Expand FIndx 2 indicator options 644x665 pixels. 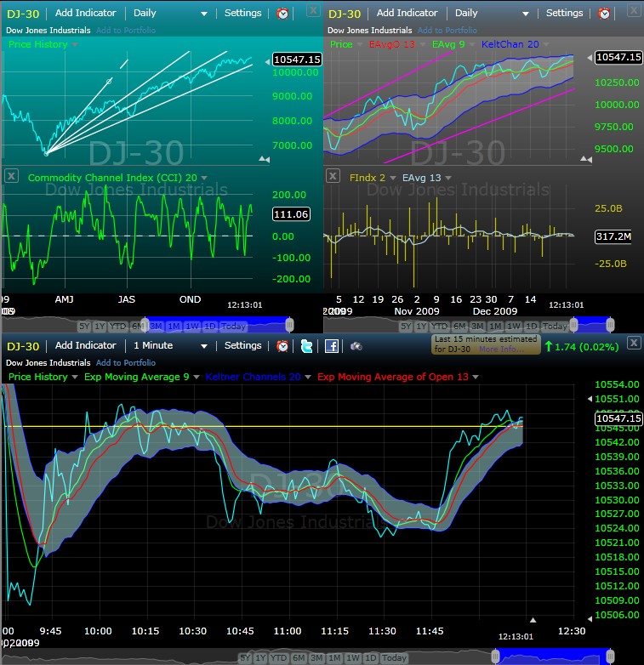pos(393,178)
